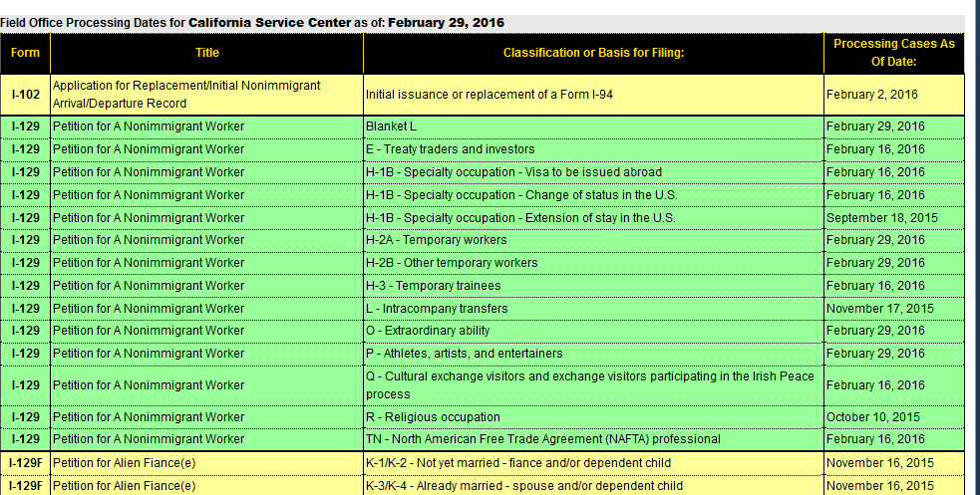The image size is (980, 495).
Task: Select the October 10, 2015 date cell
Action: pyautogui.click(x=893, y=417)
